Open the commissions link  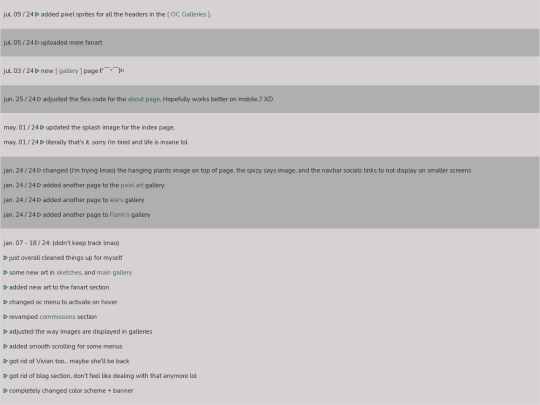(x=58, y=317)
